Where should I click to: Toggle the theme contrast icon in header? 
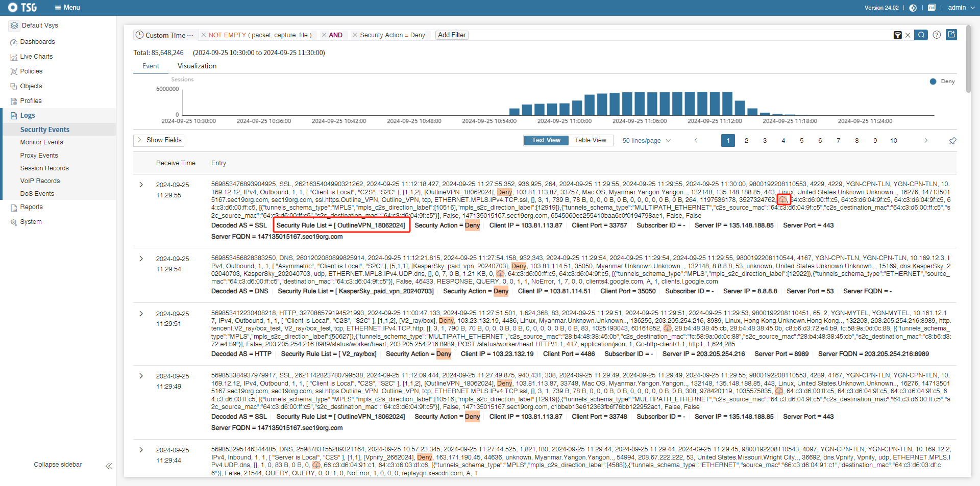[913, 8]
